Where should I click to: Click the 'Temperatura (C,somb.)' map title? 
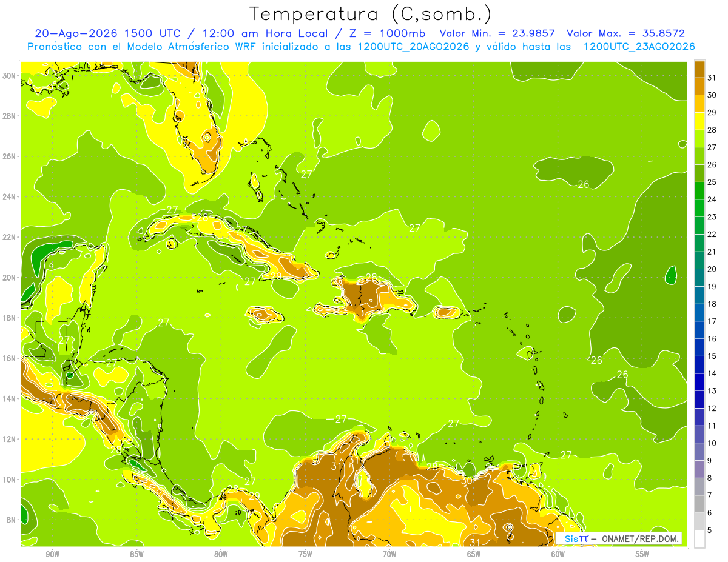[x=371, y=14]
